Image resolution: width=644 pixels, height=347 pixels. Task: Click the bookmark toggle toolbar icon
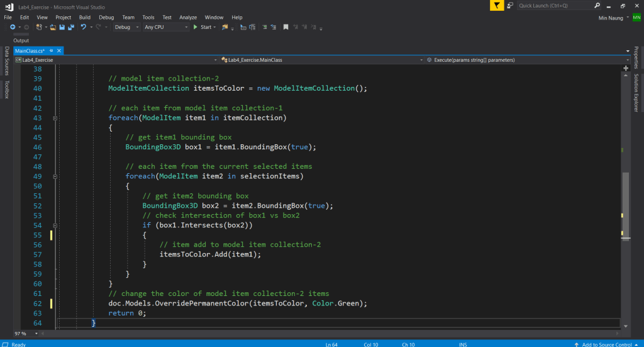click(286, 28)
